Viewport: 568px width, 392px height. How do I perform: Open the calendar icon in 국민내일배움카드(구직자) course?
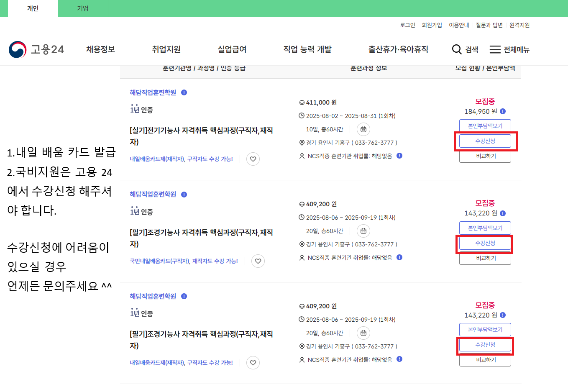(363, 231)
